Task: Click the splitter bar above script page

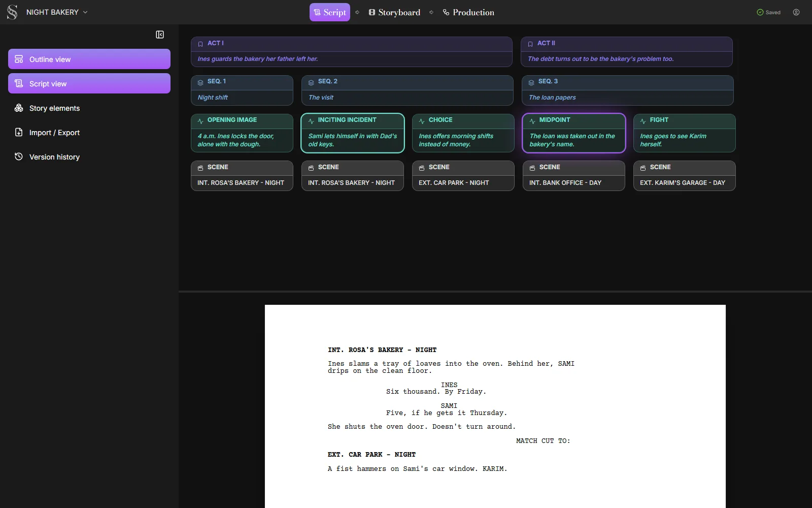Action: point(495,292)
